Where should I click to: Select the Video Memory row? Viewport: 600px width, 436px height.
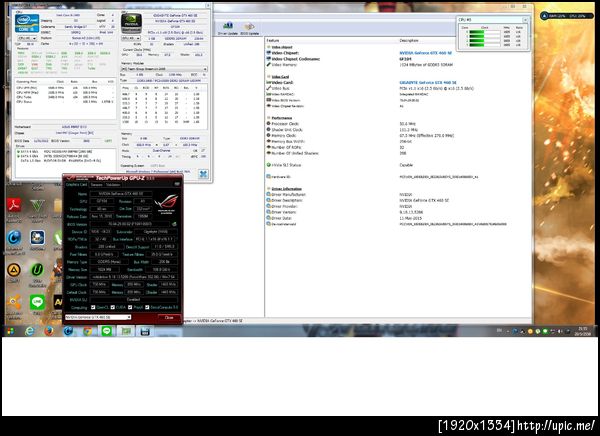pyautogui.click(x=398, y=65)
